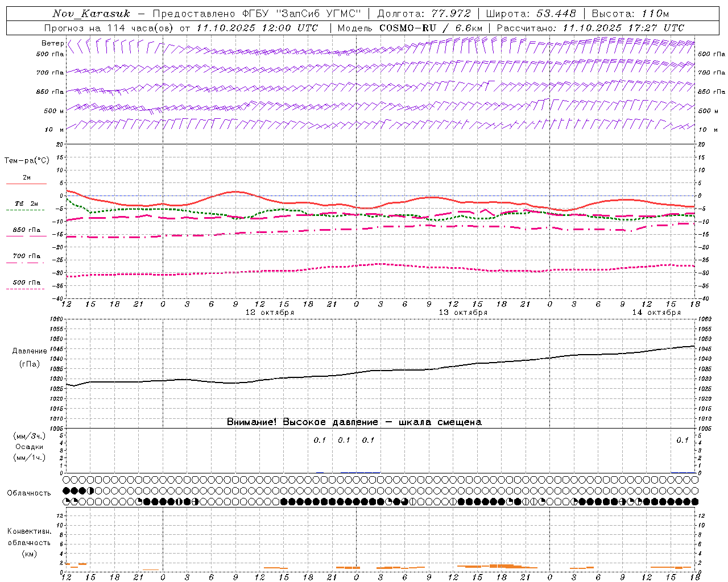Click the (мм/3ч.) precipitation unit label
The height and width of the screenshot is (582, 728).
pyautogui.click(x=30, y=436)
